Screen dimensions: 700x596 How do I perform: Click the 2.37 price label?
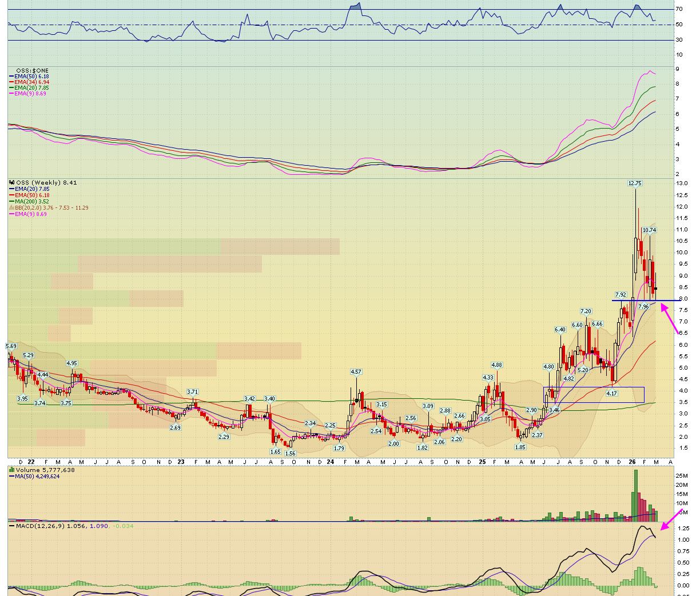point(537,435)
